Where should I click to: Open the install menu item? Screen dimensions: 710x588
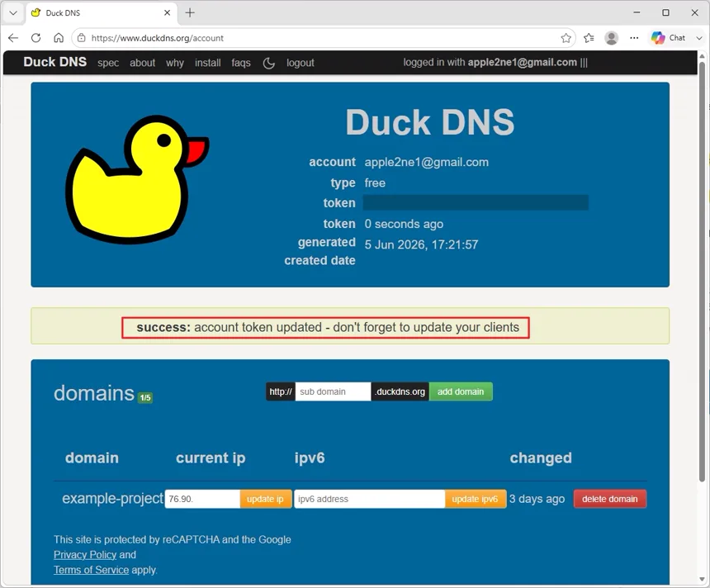pos(208,63)
